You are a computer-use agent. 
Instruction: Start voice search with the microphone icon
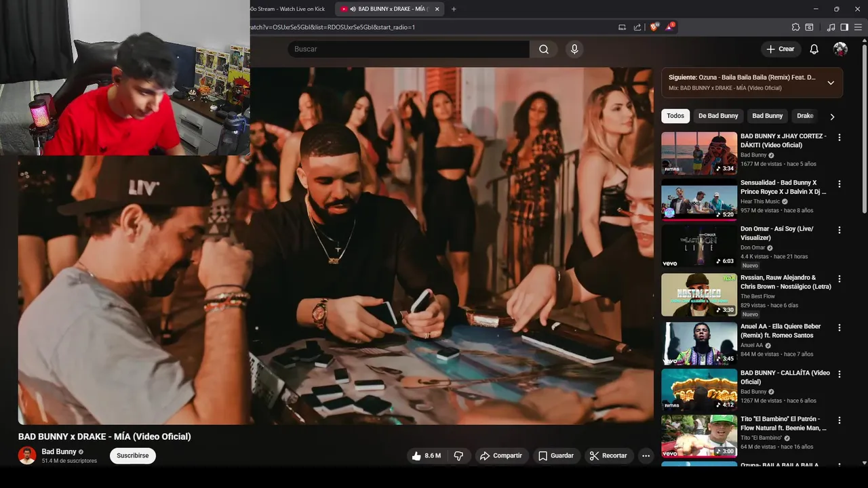coord(574,49)
